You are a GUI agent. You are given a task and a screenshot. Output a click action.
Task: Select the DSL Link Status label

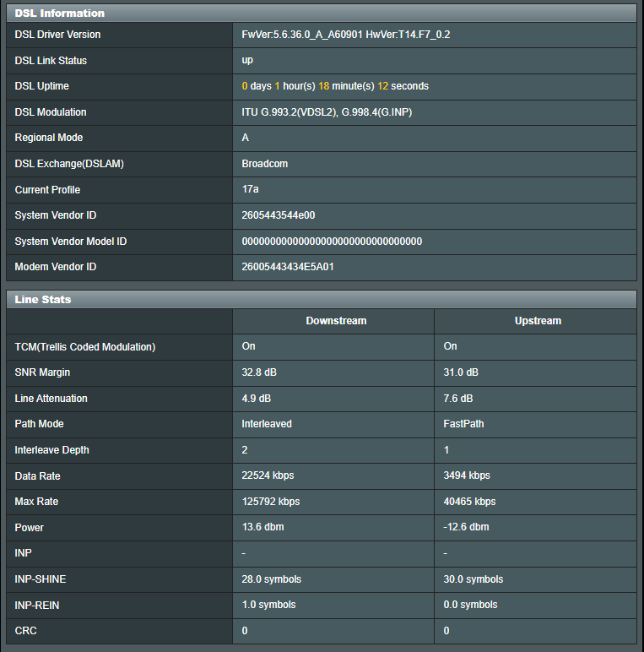tap(51, 61)
